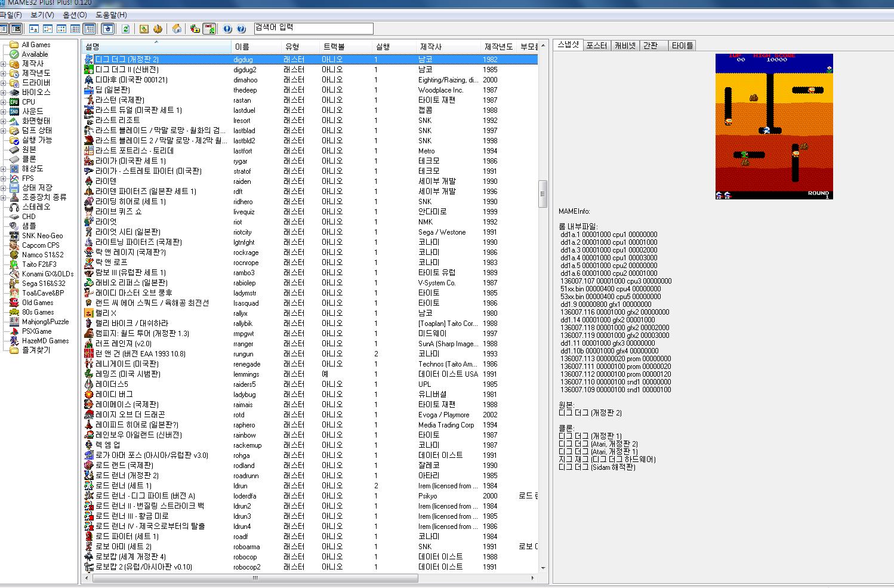Open the 보기(V) menu

42,15
